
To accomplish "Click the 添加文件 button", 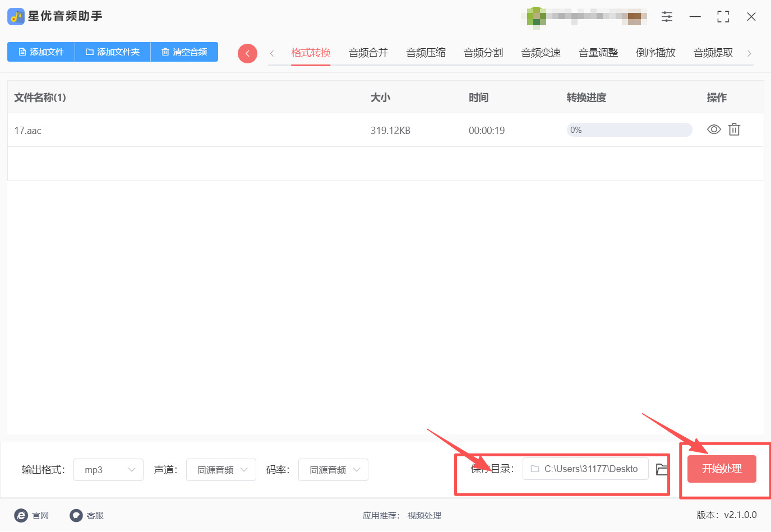I will [x=41, y=52].
